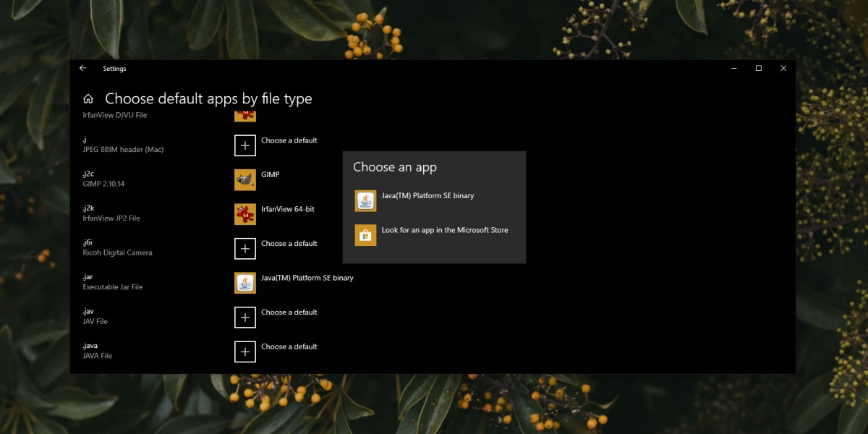Click the plus icon for .j6i row
This screenshot has height=434, width=868.
coord(245,249)
